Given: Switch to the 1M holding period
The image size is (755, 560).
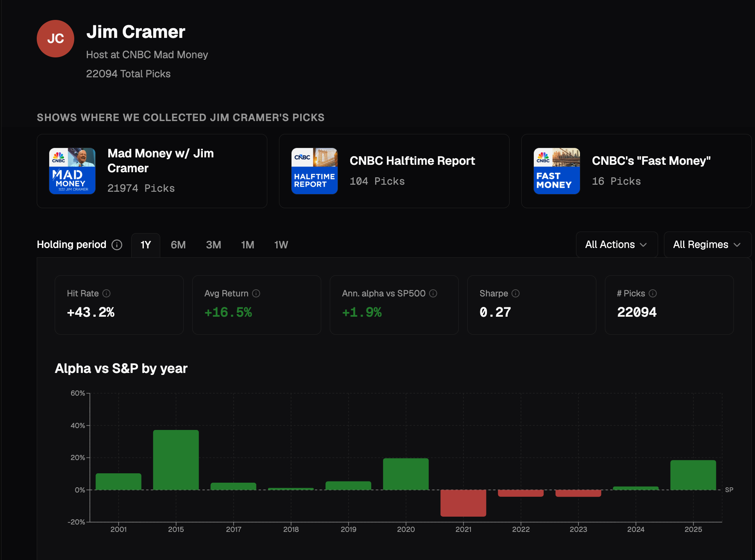Looking at the screenshot, I should [x=248, y=245].
